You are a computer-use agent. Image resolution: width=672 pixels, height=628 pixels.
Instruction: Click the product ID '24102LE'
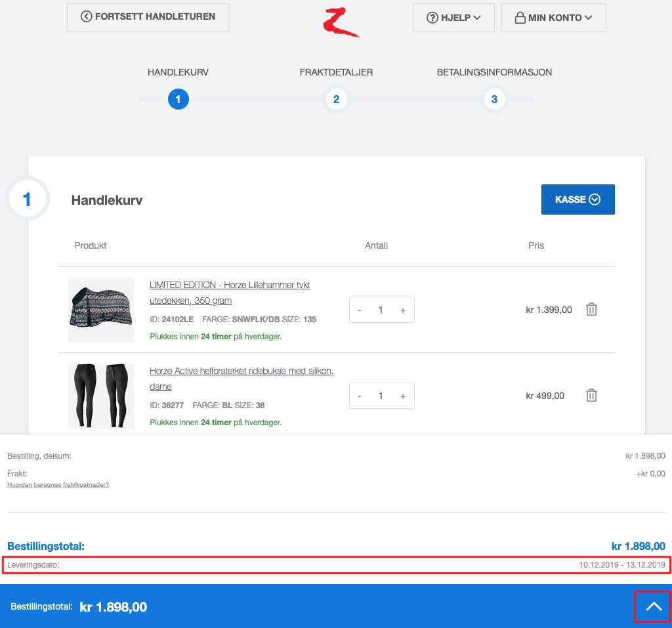pos(177,320)
